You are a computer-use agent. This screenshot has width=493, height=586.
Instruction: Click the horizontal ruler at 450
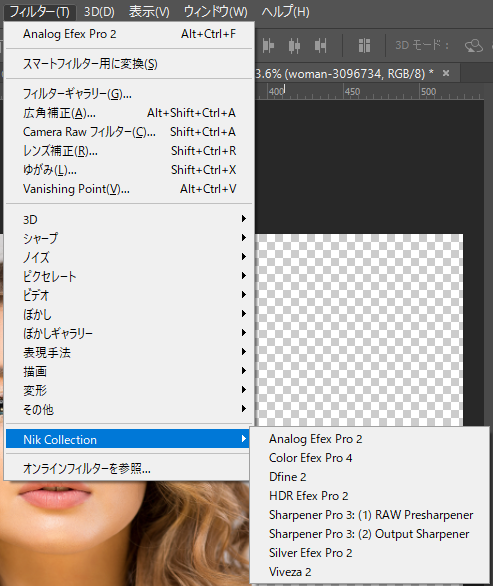pyautogui.click(x=352, y=92)
